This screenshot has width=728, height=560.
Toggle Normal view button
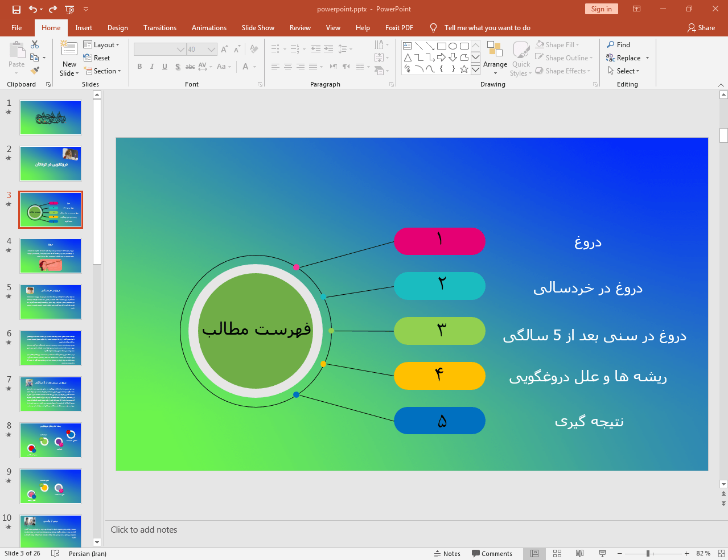pos(534,553)
